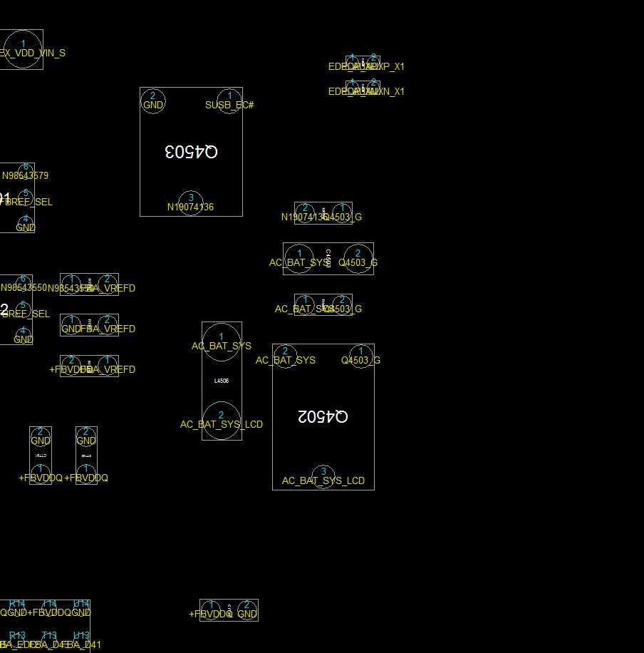The image size is (644, 653).
Task: Select pin 3 N19074136 pad of Q4503
Action: (191, 202)
